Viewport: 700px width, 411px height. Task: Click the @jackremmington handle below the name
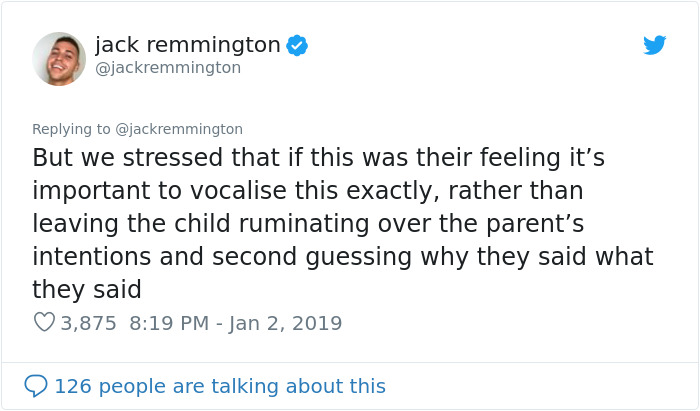[x=168, y=68]
